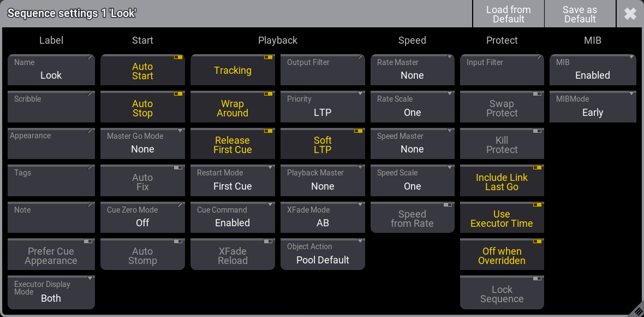Click the Appearance field
The width and height of the screenshot is (644, 317).
[51, 144]
